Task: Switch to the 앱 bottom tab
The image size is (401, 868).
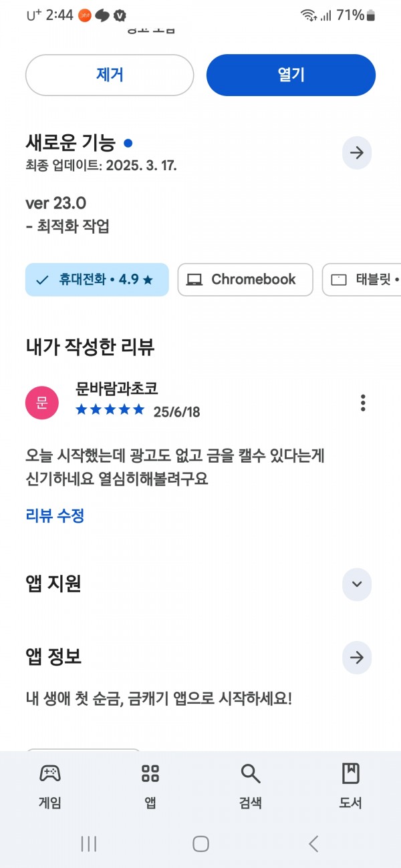Action: tap(150, 785)
